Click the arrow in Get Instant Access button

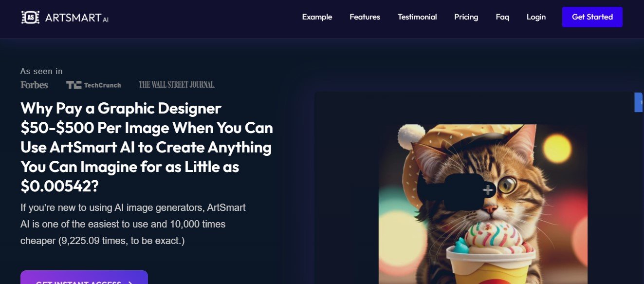[x=130, y=282]
